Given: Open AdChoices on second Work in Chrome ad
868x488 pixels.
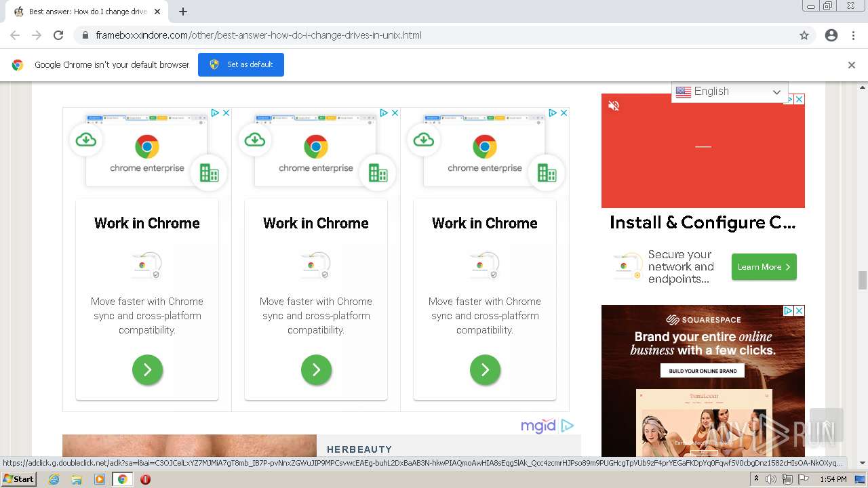Looking at the screenshot, I should click(x=384, y=113).
